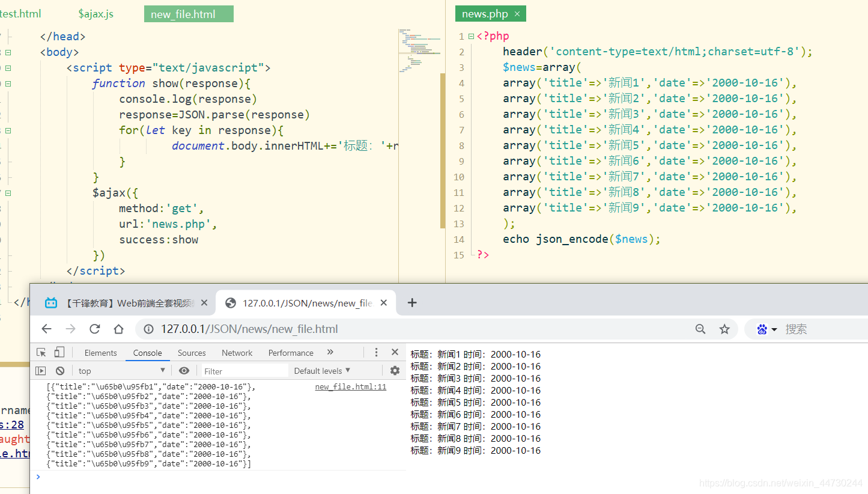The width and height of the screenshot is (868, 494).
Task: Click the zoom magnifier icon in address bar
Action: [700, 329]
